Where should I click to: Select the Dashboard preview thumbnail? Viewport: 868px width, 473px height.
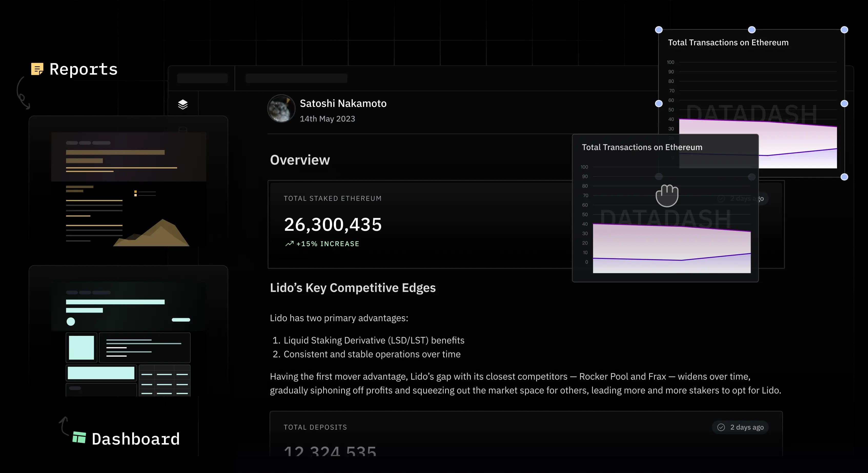[128, 331]
